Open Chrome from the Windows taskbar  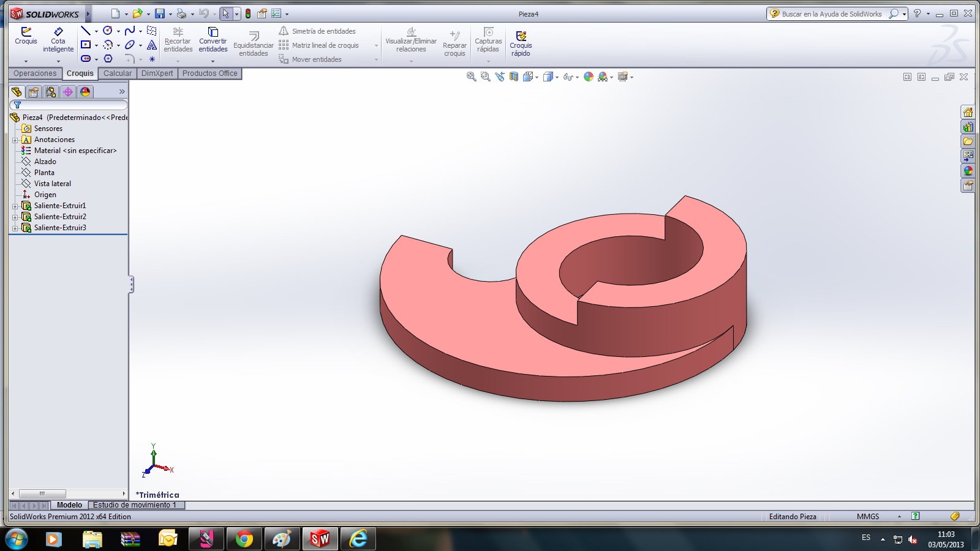point(244,539)
